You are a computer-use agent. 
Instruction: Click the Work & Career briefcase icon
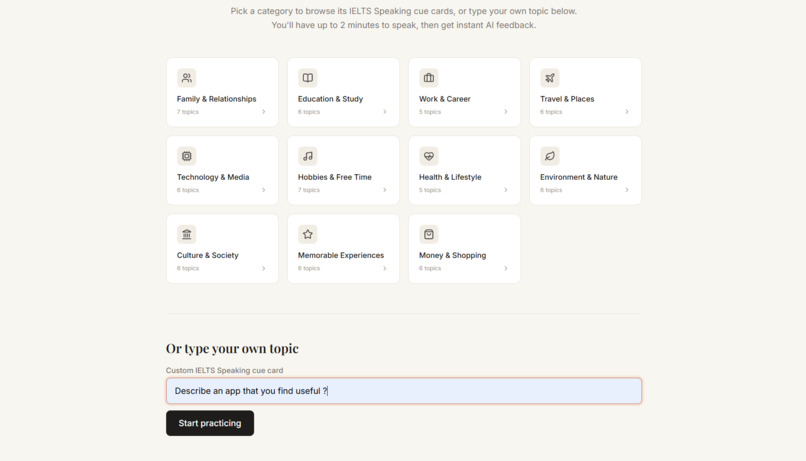[x=429, y=78]
